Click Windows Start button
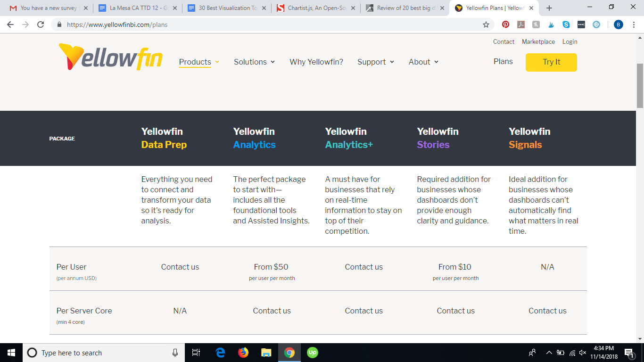 (x=11, y=353)
